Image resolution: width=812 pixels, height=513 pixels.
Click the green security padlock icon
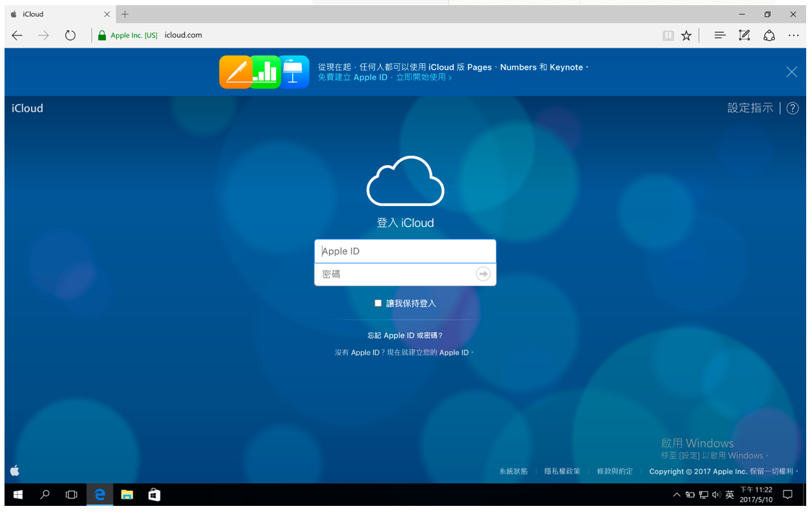(x=101, y=36)
